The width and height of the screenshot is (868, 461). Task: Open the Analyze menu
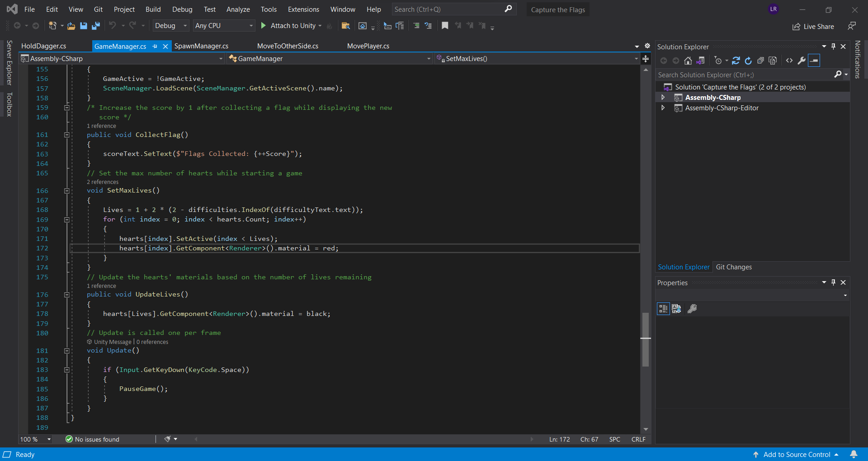(238, 9)
